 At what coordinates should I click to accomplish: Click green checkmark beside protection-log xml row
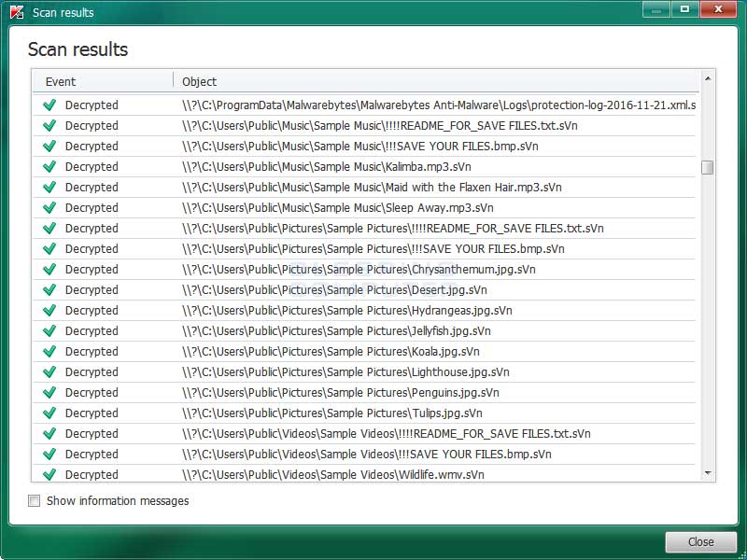(x=49, y=105)
